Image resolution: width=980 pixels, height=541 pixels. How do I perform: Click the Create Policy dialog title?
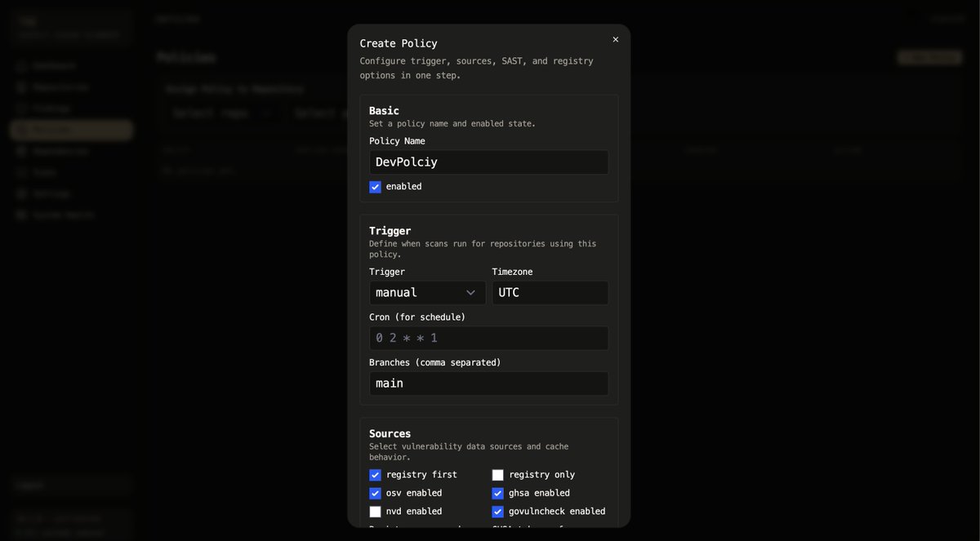pos(399,43)
